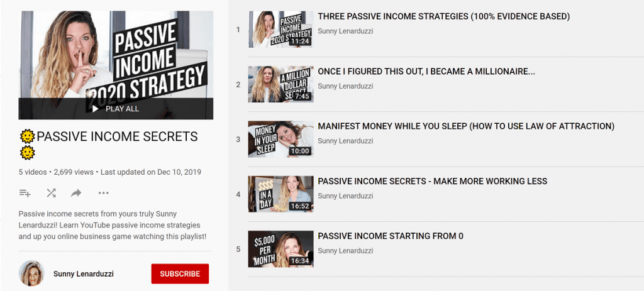Open the $$$$ In A Day thumbnail
Viewport: 644px width, 291px height.
(280, 194)
